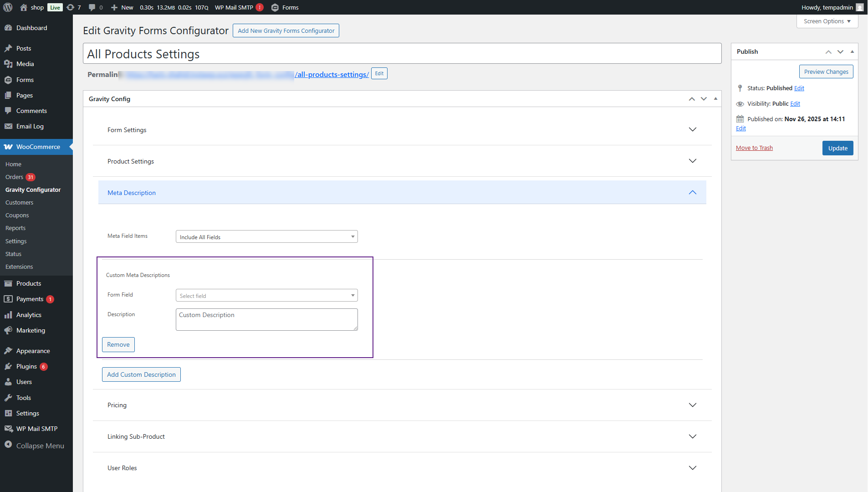
Task: Expand the User Roles section
Action: tap(402, 468)
